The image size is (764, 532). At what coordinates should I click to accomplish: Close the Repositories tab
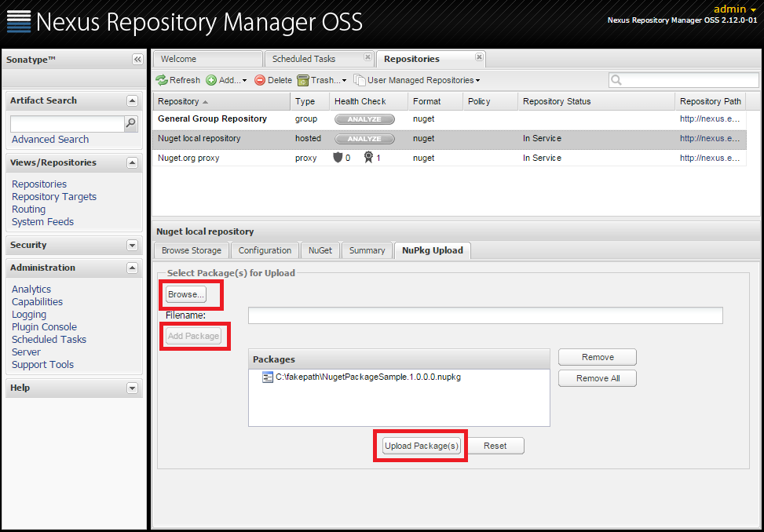(480, 57)
